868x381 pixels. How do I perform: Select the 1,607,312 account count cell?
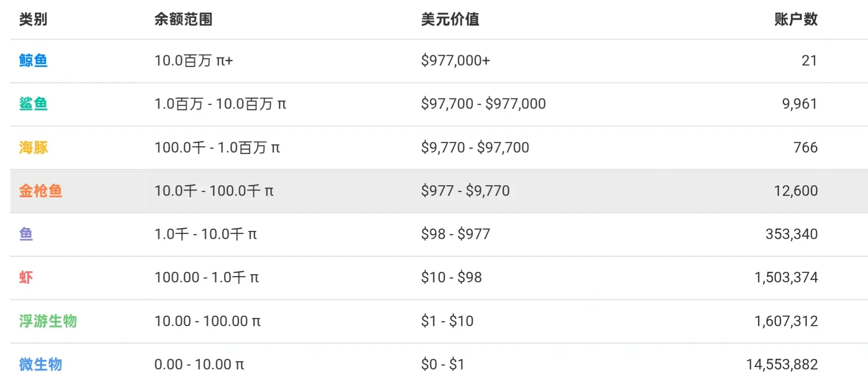point(786,321)
